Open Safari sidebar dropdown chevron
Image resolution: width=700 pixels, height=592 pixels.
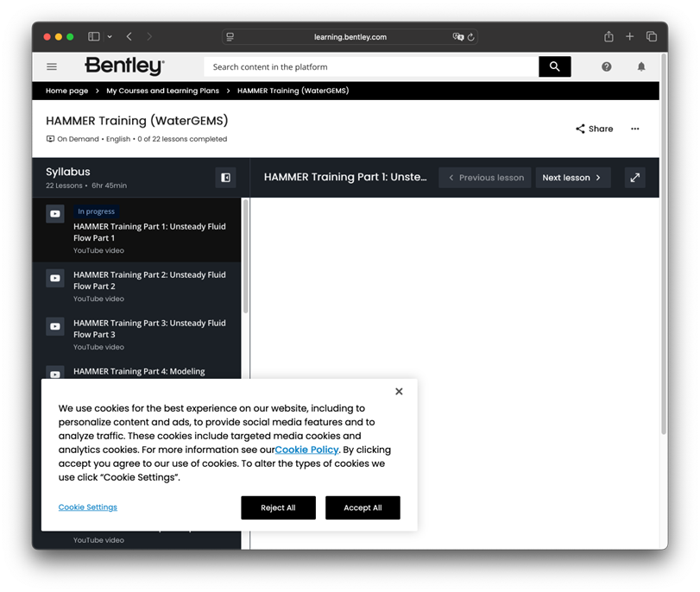point(110,36)
